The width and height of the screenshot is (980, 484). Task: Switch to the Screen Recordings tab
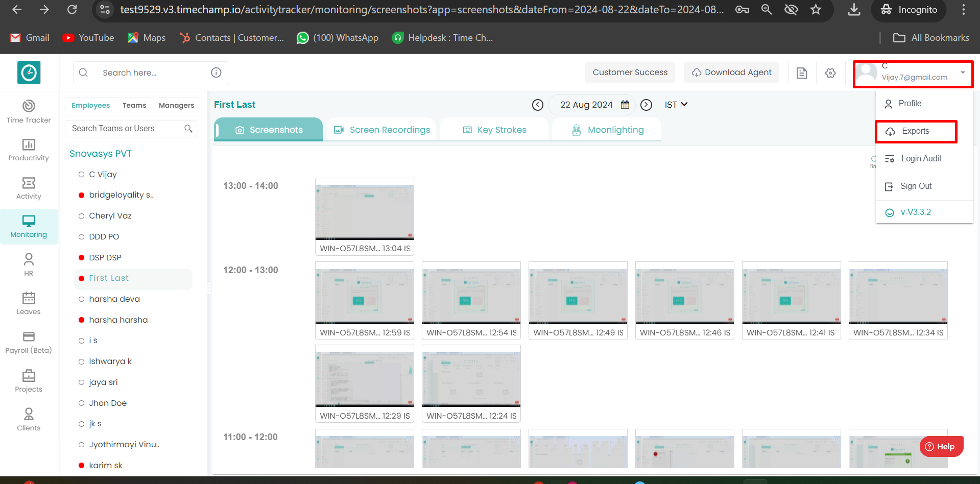tap(382, 130)
